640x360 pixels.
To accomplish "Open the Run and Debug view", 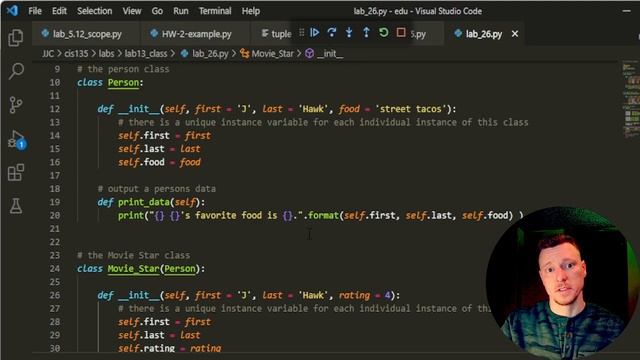I will (x=16, y=140).
